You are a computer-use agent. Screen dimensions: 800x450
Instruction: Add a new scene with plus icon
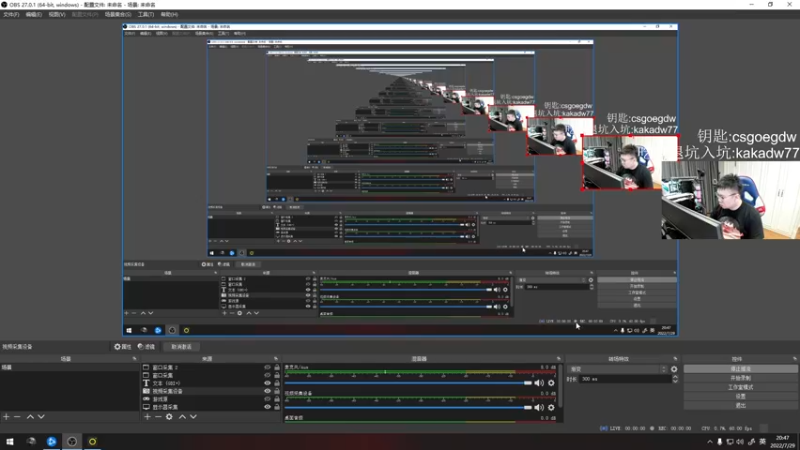pyautogui.click(x=6, y=417)
